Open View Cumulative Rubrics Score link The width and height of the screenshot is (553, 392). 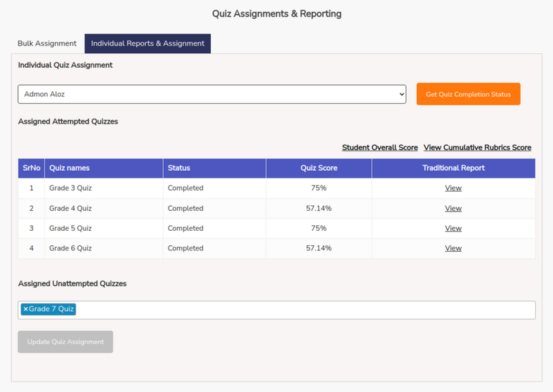[x=477, y=147]
